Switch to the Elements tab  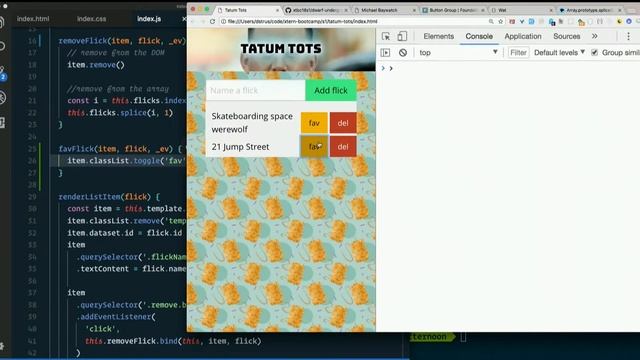click(x=438, y=36)
